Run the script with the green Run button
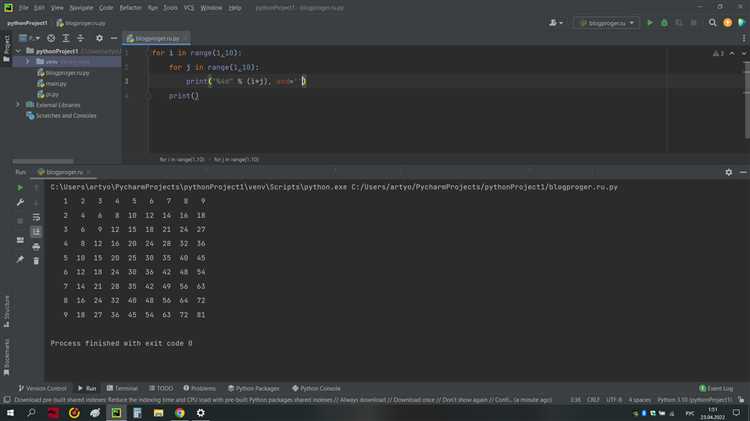This screenshot has height=421, width=750. (649, 22)
